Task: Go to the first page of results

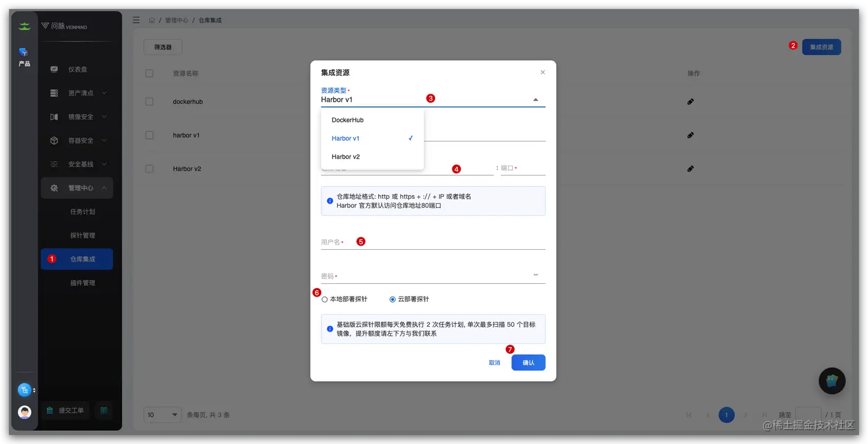Action: (x=689, y=415)
